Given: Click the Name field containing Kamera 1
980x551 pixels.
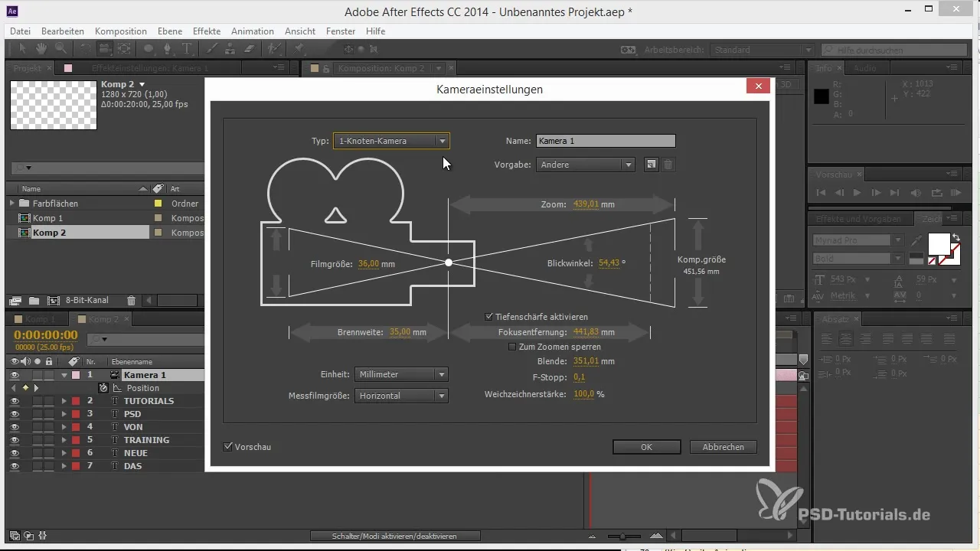Looking at the screenshot, I should [x=606, y=141].
